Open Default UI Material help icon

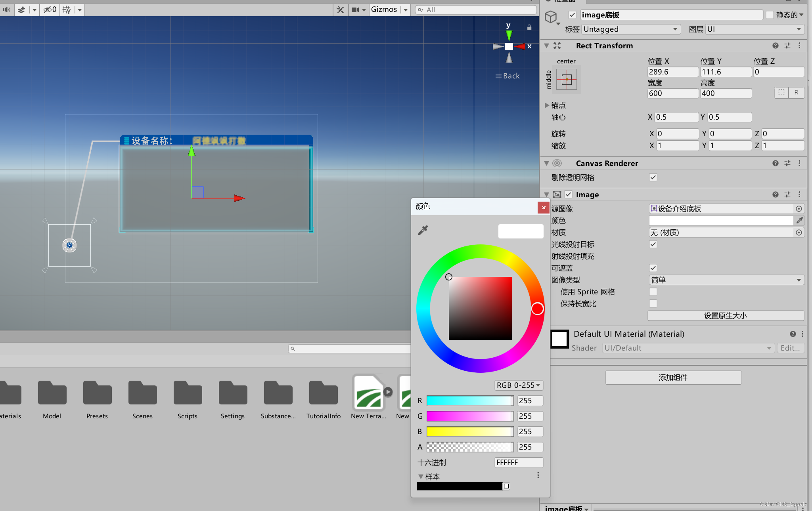(793, 334)
